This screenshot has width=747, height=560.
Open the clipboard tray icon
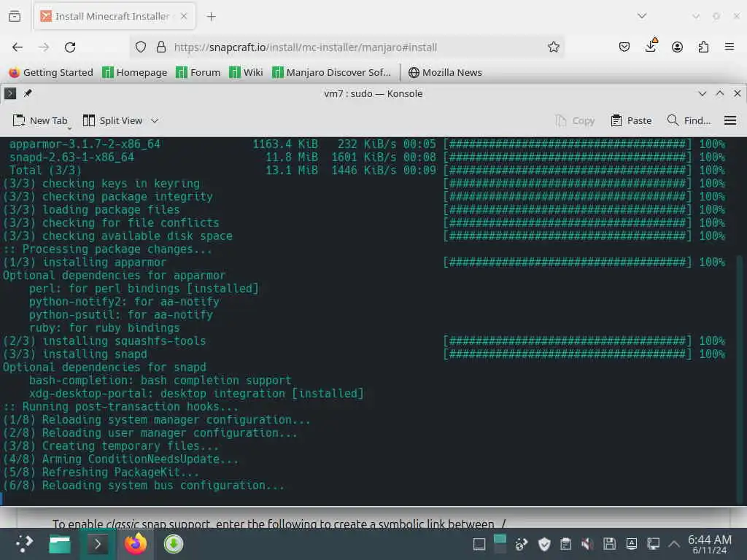click(x=565, y=544)
